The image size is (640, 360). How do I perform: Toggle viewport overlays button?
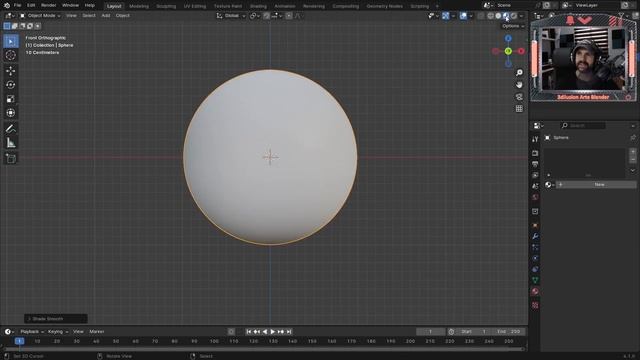click(x=463, y=16)
